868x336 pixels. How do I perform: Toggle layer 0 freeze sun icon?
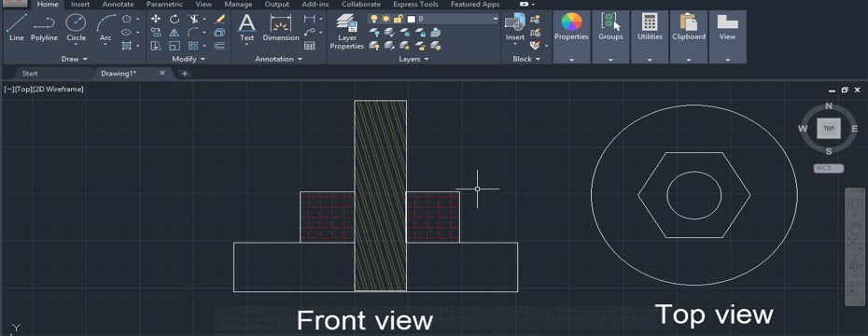coord(385,20)
